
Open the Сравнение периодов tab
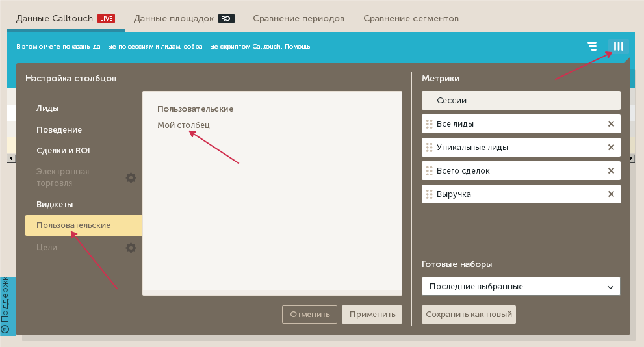click(x=298, y=19)
